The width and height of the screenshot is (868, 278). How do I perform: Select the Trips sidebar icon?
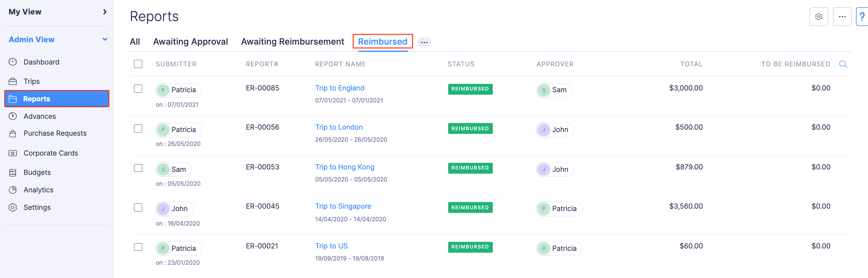(32, 81)
